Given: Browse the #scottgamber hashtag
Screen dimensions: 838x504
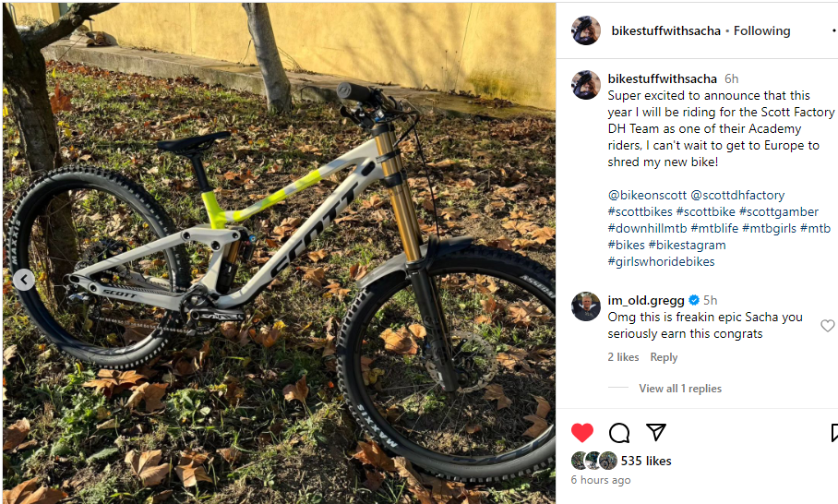Looking at the screenshot, I should click(778, 211).
